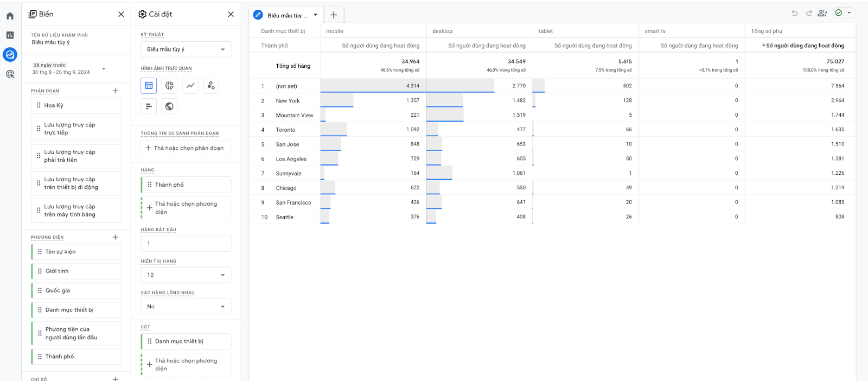Image resolution: width=868 pixels, height=381 pixels.
Task: Open the Hiển thị hàng dropdown
Action: click(x=186, y=275)
